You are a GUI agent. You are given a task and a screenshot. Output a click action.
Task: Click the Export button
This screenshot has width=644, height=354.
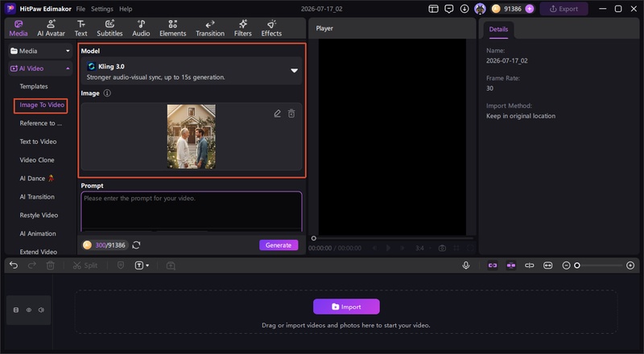(563, 9)
